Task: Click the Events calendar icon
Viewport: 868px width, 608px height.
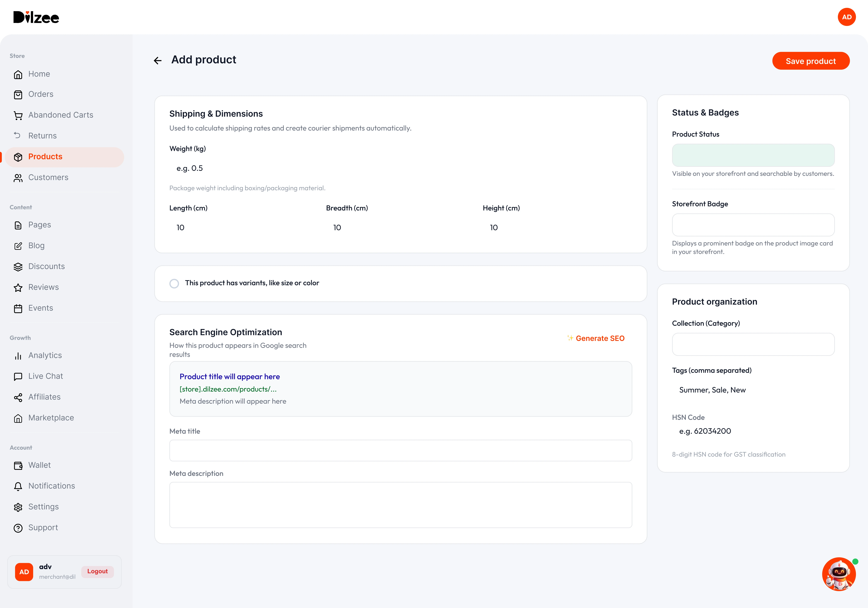Action: tap(18, 308)
